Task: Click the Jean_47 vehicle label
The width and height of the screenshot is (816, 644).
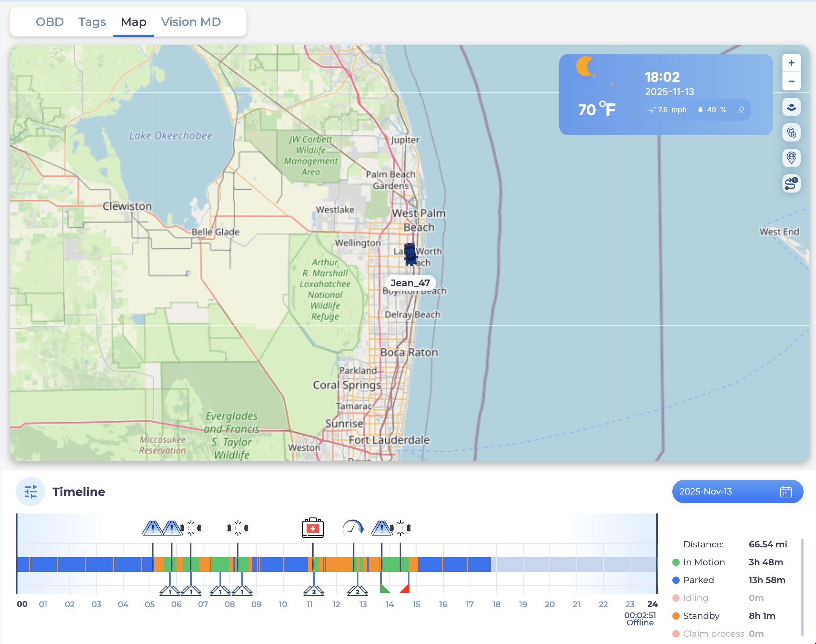Action: point(410,283)
